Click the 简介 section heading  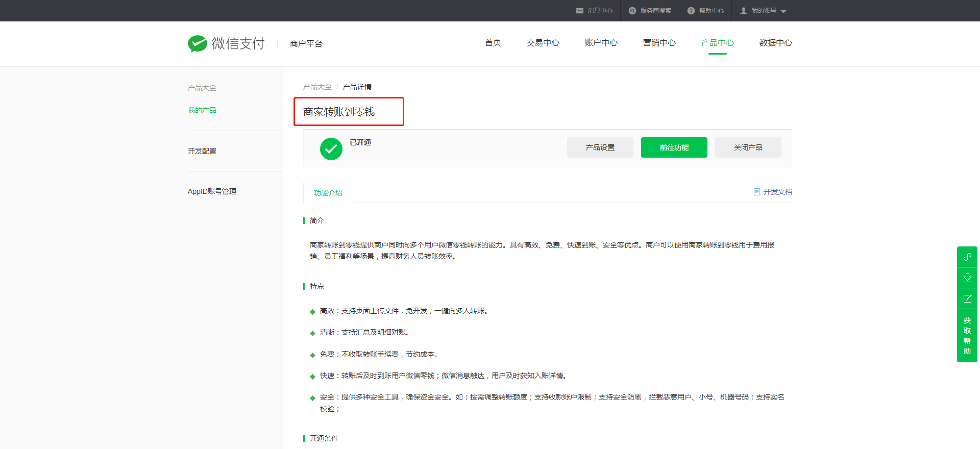point(317,220)
